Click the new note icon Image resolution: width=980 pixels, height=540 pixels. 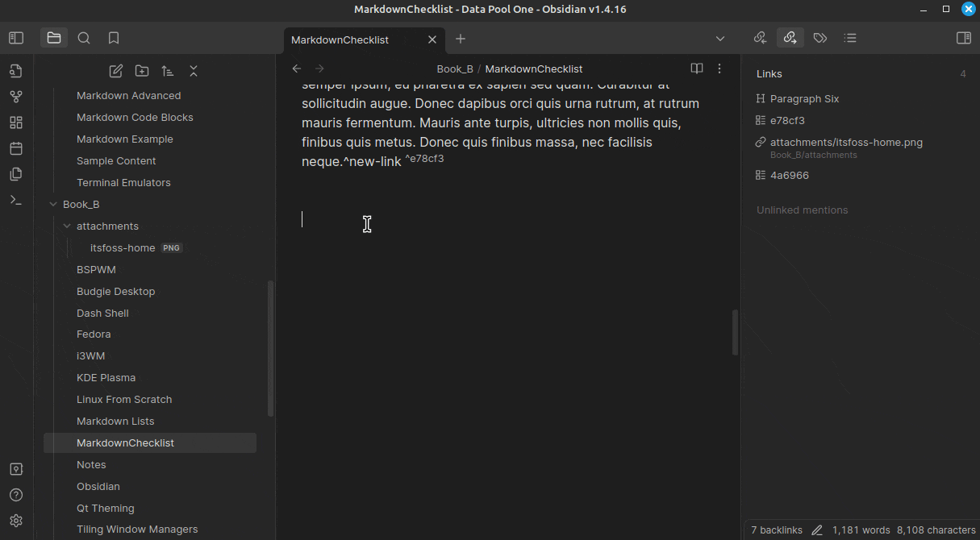[116, 71]
